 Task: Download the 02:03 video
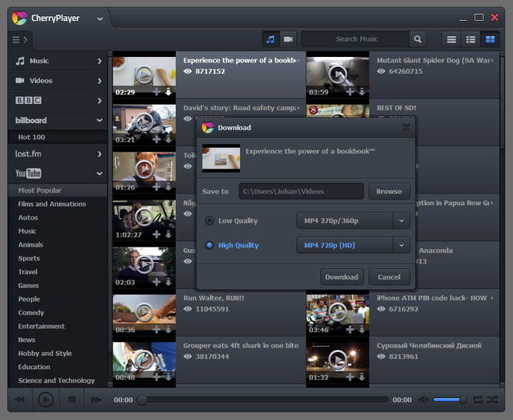tap(168, 282)
